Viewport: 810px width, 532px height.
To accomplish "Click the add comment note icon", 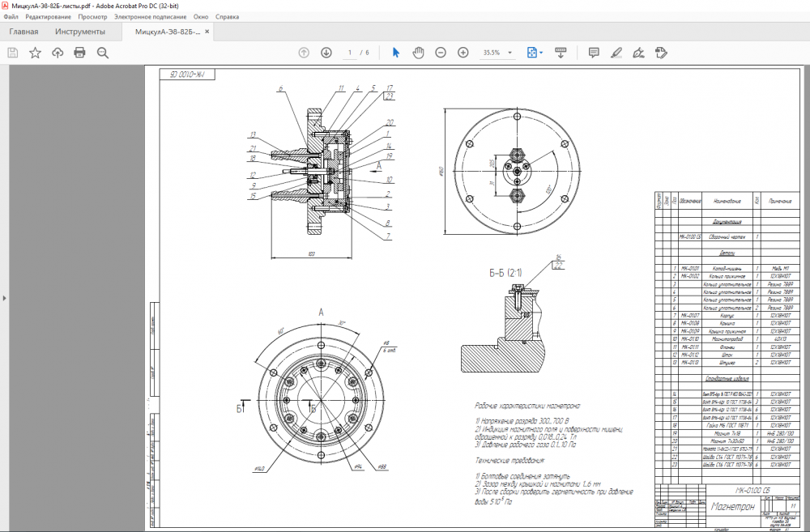I will [x=594, y=53].
